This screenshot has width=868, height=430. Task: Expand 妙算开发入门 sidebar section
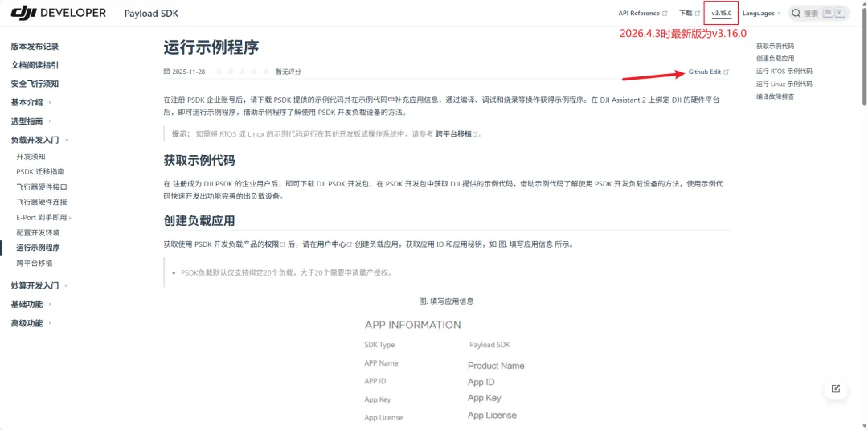tap(67, 285)
